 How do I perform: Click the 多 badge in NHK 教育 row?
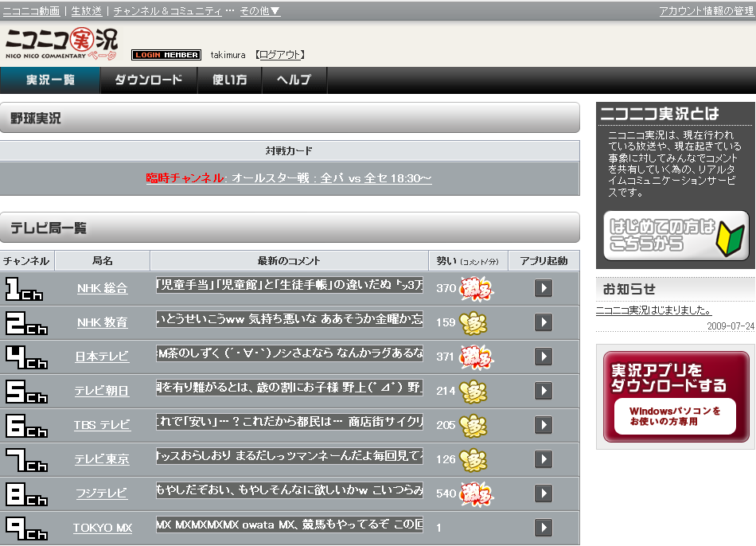[473, 323]
